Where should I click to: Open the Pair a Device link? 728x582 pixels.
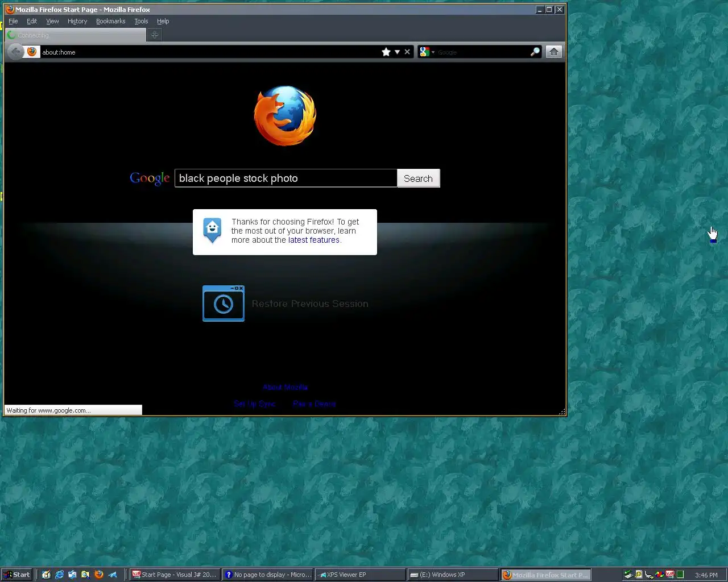coord(315,404)
